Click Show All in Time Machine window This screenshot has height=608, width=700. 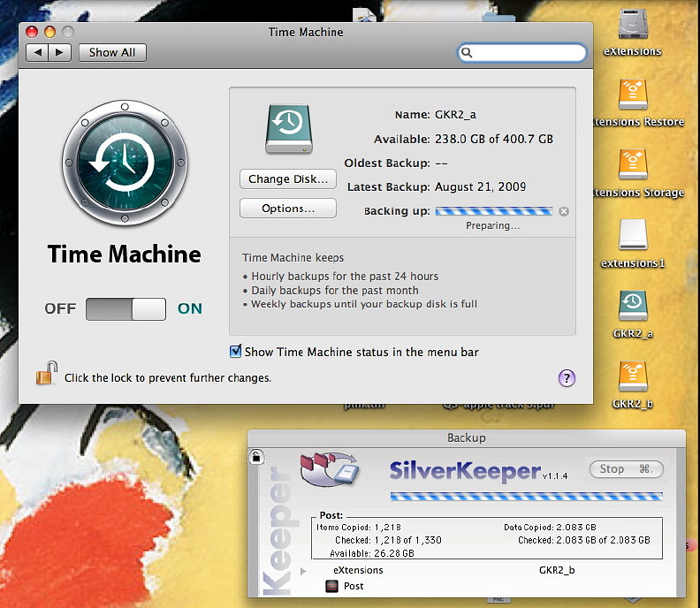pyautogui.click(x=112, y=53)
